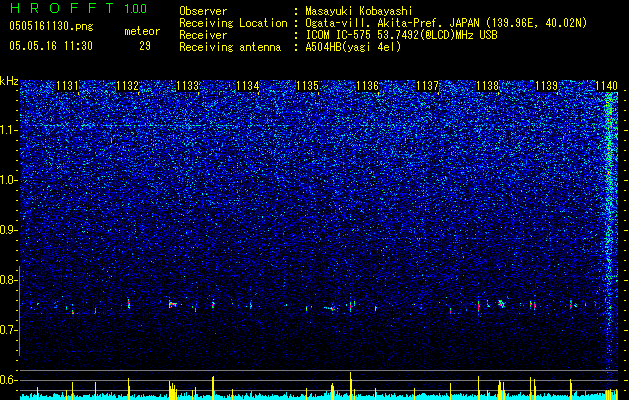Click the 1138 time marker
The width and height of the screenshot is (629, 400).
[x=487, y=86]
